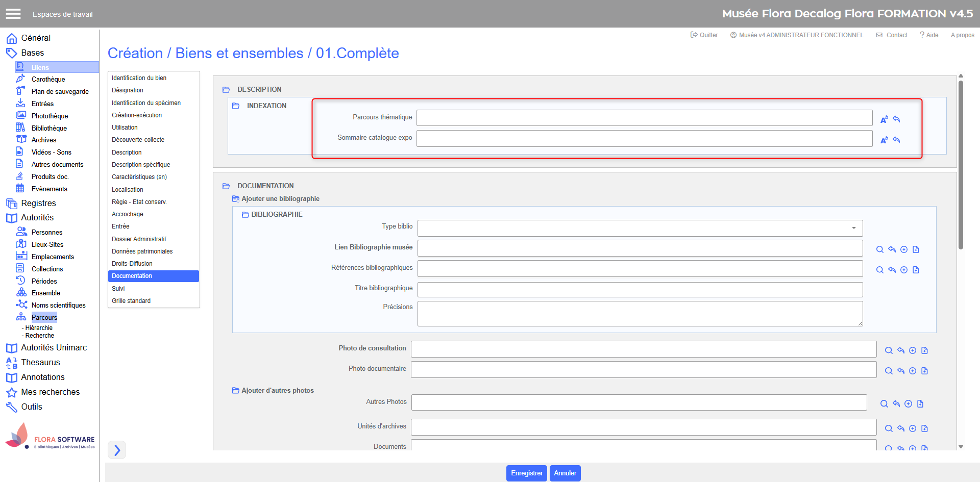Screen dimensions: 980x482
Task: Click the new-document icon for Photo de consultation
Action: 924,350
